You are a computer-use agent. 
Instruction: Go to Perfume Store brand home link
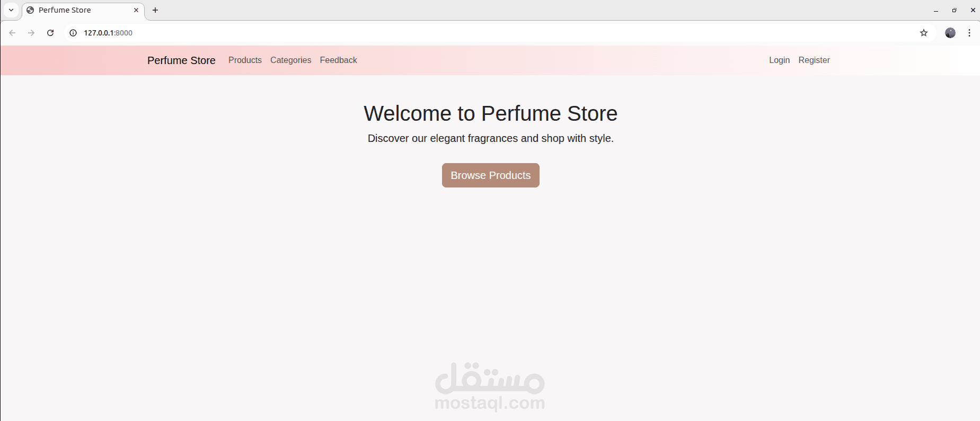(x=181, y=60)
